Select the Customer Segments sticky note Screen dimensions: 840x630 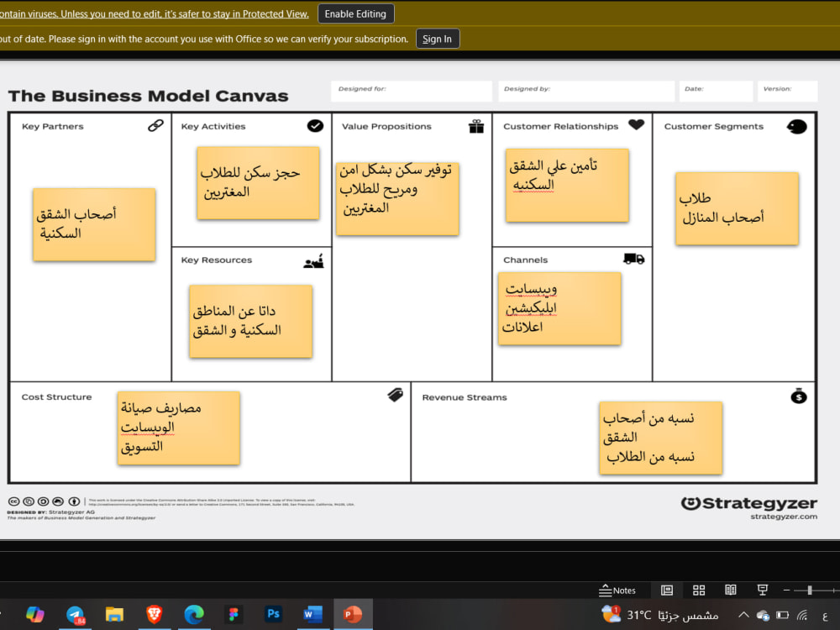click(738, 208)
